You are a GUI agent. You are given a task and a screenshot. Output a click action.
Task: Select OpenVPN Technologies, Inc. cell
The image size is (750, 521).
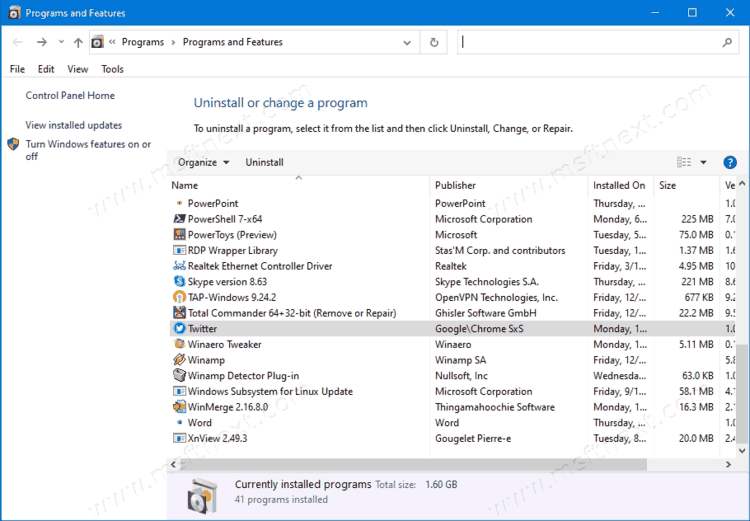tap(496, 298)
